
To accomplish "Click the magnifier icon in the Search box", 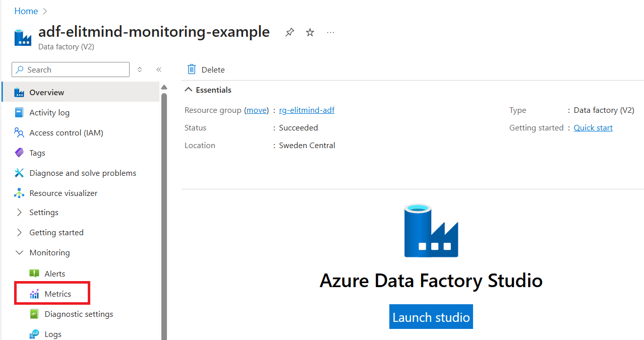I will (20, 70).
